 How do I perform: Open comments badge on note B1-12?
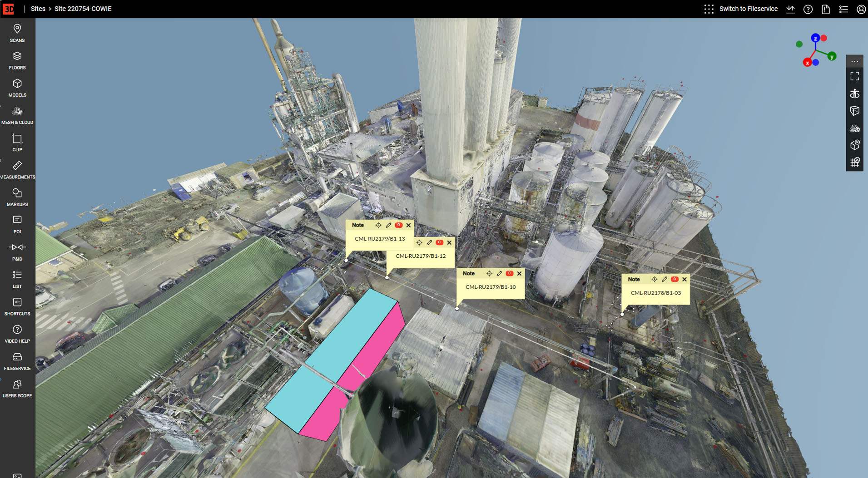[x=439, y=242]
